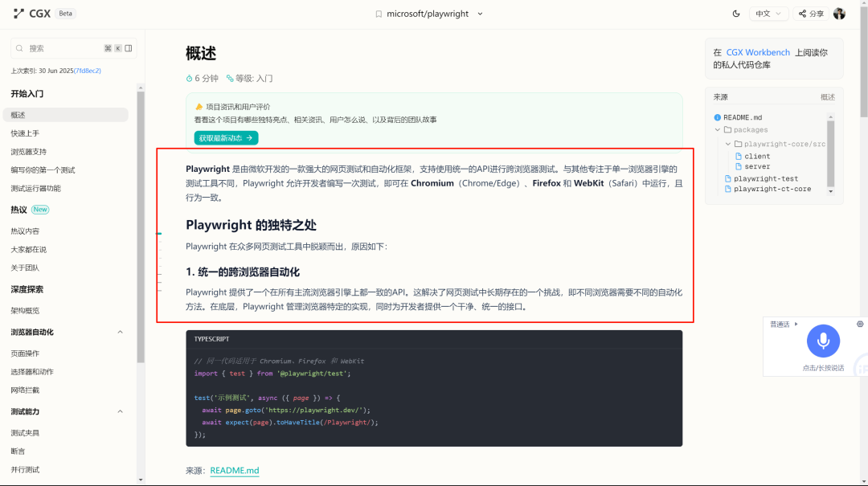868x486 pixels.
Task: Collapse the 测试能力 section
Action: point(120,411)
